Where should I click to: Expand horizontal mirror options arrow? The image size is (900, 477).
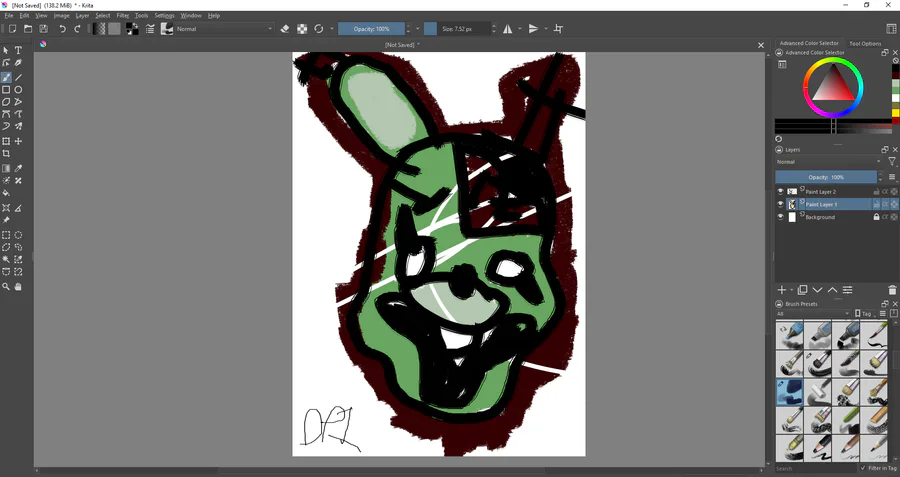520,29
